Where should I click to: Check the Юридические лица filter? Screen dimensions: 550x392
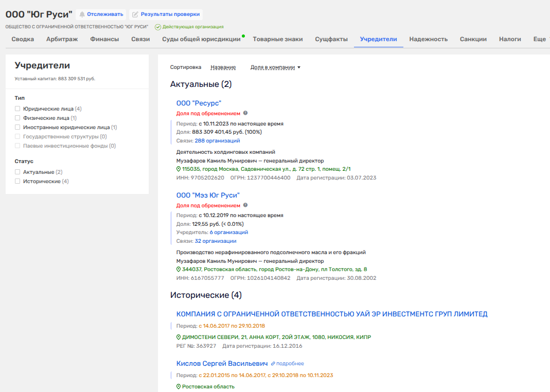(17, 109)
